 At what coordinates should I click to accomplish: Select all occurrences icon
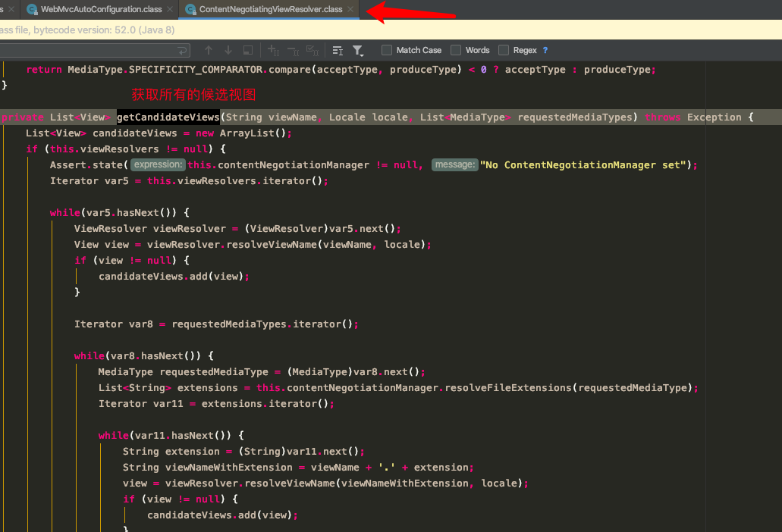(x=312, y=50)
